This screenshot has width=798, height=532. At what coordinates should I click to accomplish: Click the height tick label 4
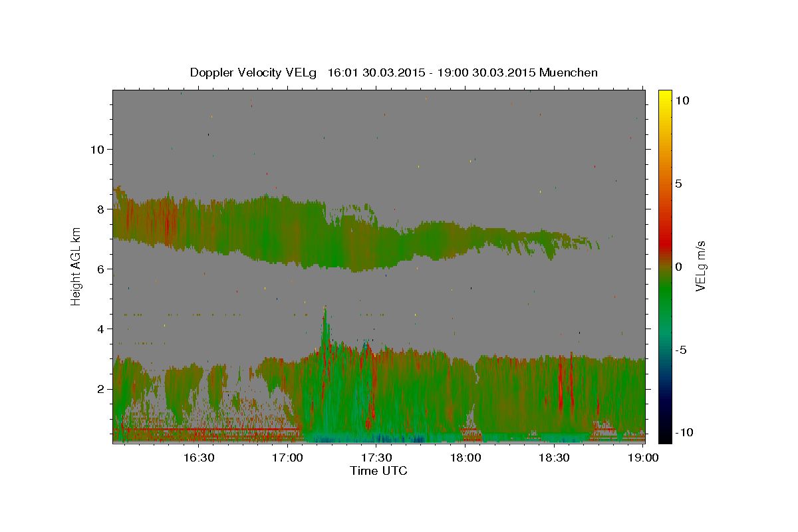[x=100, y=329]
